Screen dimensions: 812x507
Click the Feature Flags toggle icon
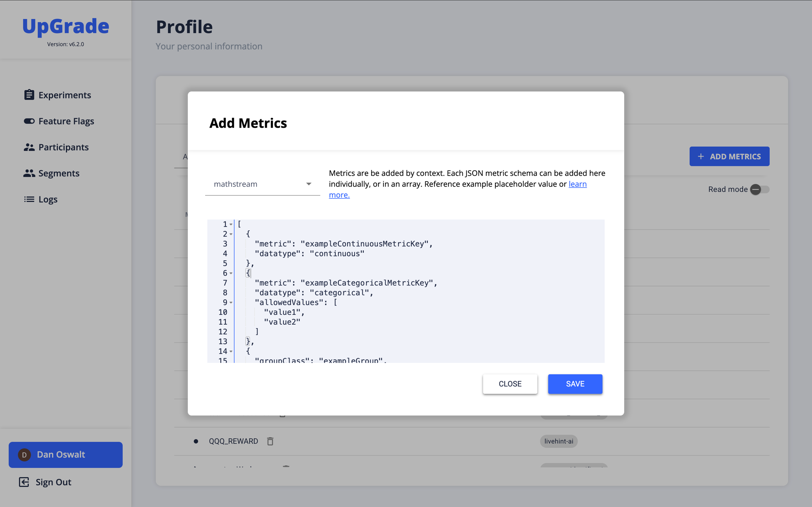(29, 121)
